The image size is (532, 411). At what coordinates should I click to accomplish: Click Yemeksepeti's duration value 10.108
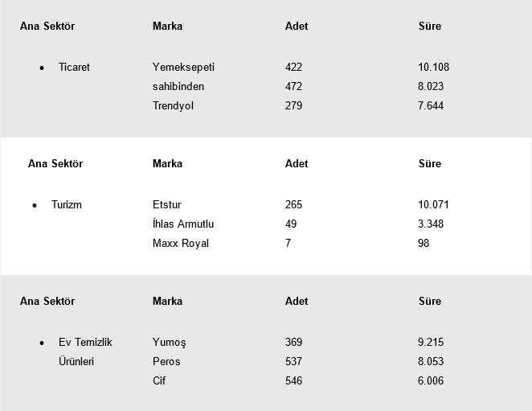(433, 68)
